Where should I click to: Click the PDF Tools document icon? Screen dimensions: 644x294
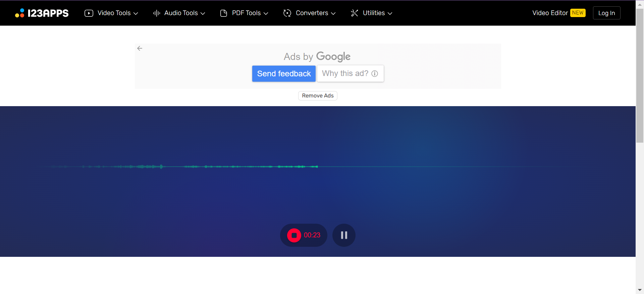point(224,13)
